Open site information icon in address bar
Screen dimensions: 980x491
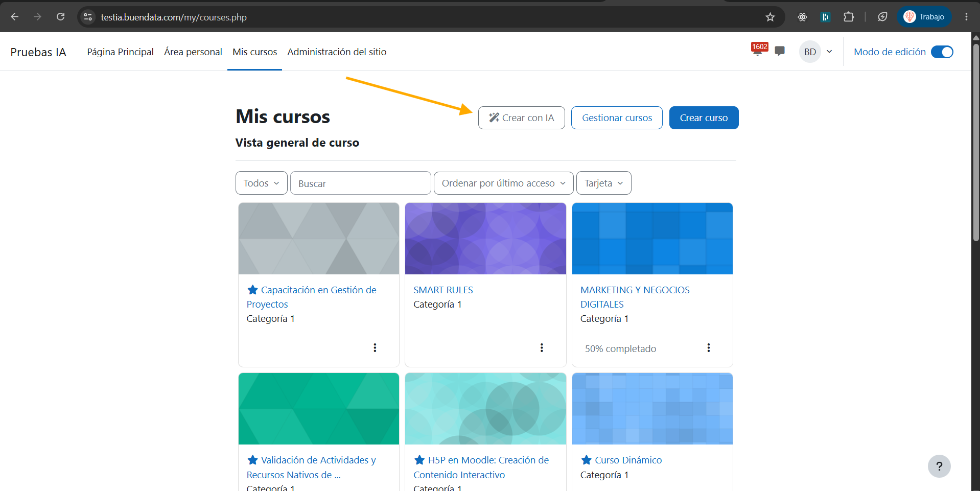point(88,17)
